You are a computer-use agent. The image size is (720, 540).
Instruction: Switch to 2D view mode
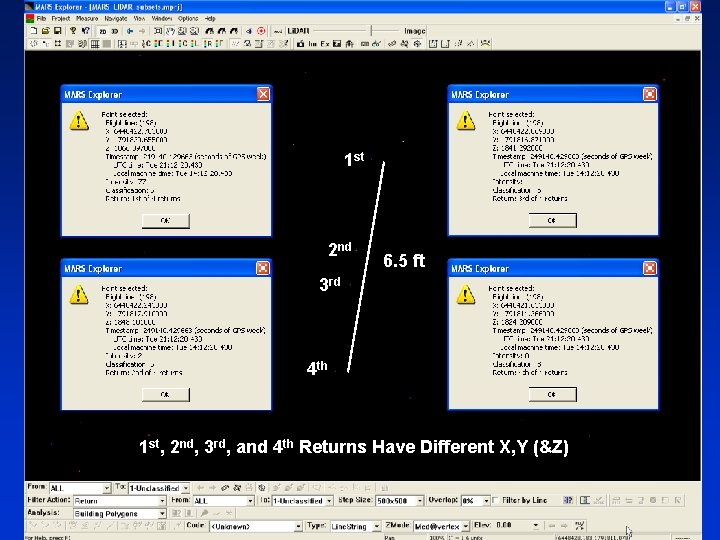coord(103,31)
